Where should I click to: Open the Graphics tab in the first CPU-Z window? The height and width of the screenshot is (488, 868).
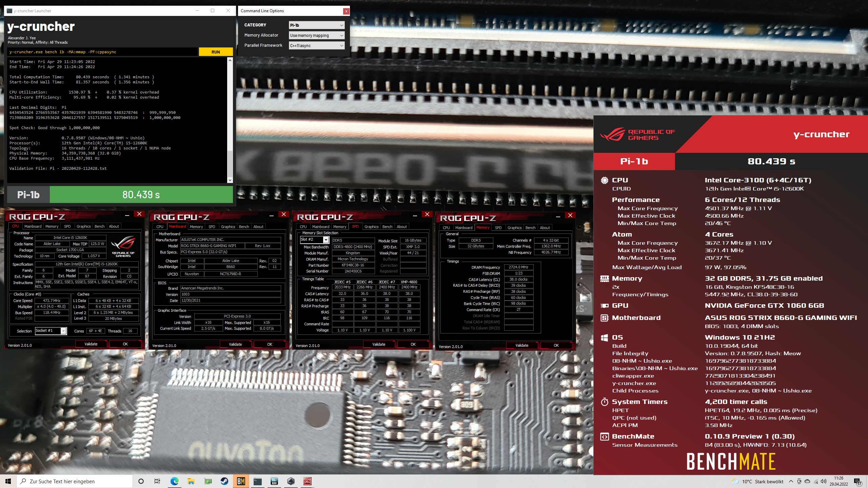(x=83, y=226)
